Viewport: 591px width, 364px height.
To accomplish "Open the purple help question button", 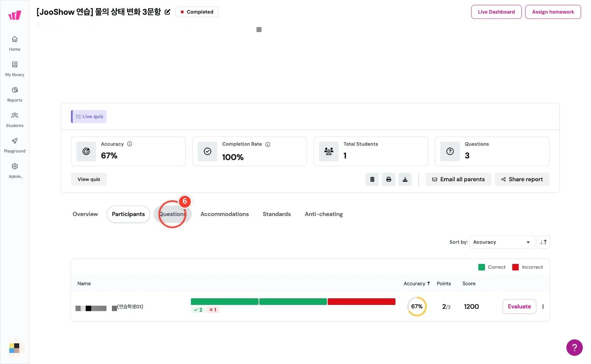I will (574, 347).
